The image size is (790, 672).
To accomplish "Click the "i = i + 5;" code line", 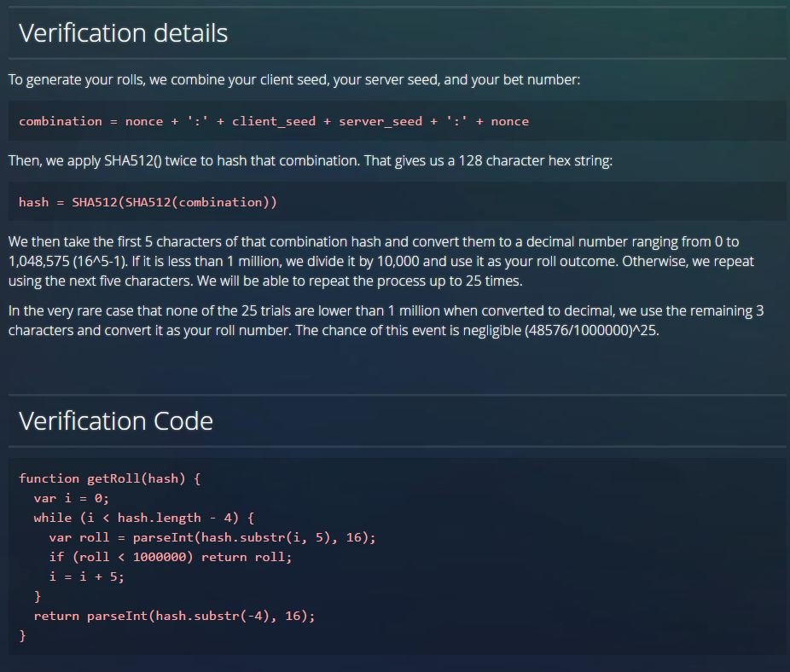I will pyautogui.click(x=86, y=576).
